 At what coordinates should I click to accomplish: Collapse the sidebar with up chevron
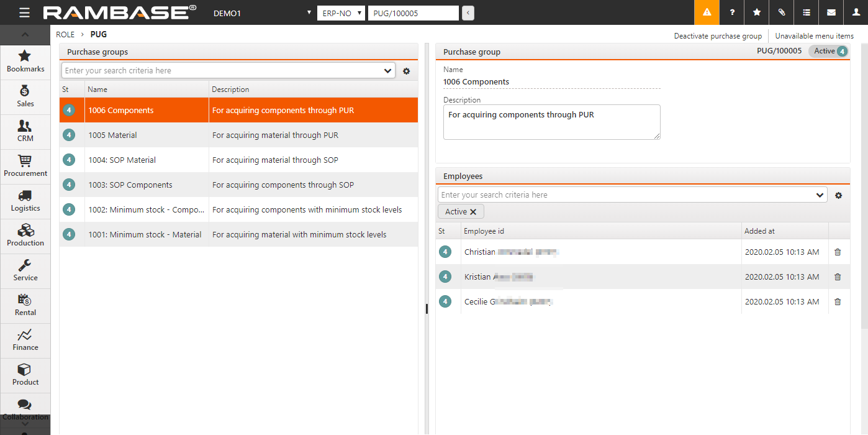click(25, 34)
